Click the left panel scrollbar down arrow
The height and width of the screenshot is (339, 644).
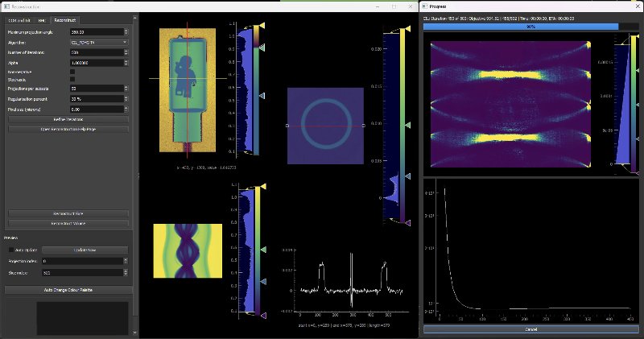click(135, 333)
